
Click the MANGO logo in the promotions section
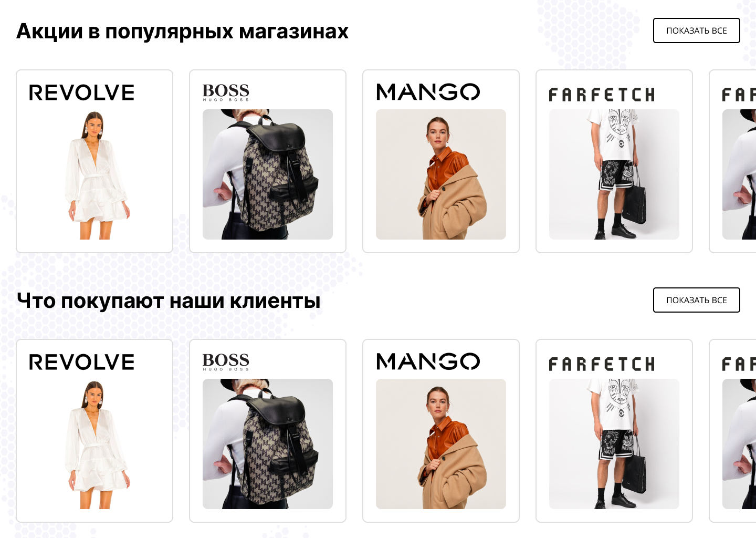[428, 92]
